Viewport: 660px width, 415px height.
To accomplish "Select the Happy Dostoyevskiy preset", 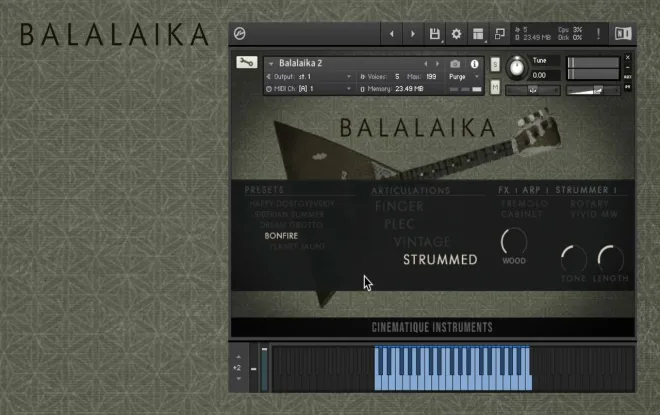I will 292,204.
